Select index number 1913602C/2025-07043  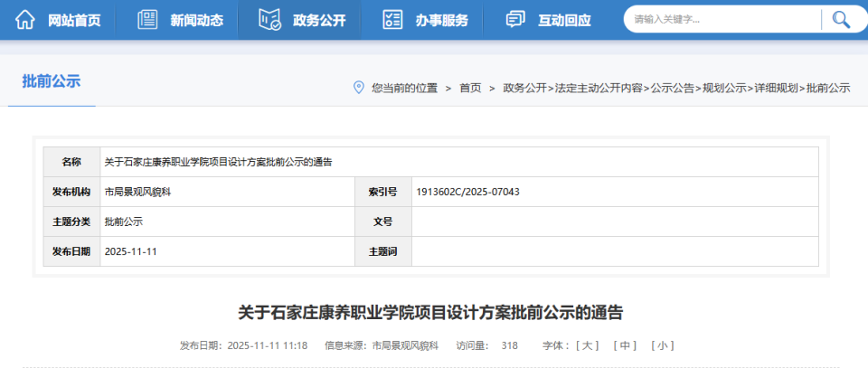(x=467, y=192)
